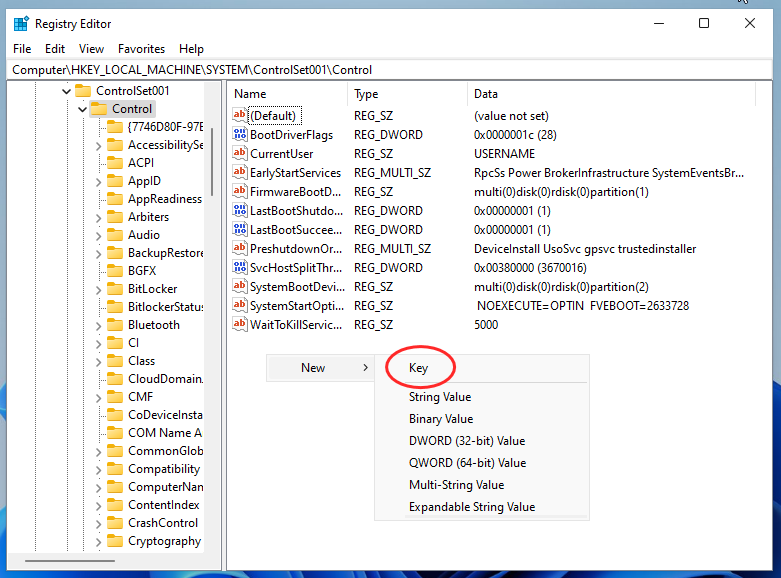Click the 5000 data value

click(486, 324)
